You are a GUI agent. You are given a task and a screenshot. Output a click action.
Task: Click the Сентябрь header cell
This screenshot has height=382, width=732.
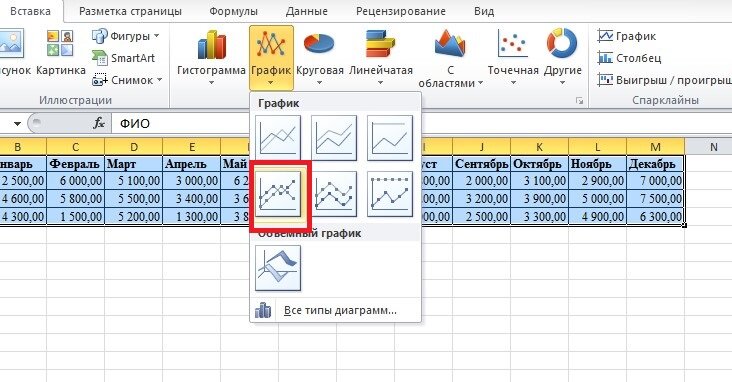(x=481, y=164)
